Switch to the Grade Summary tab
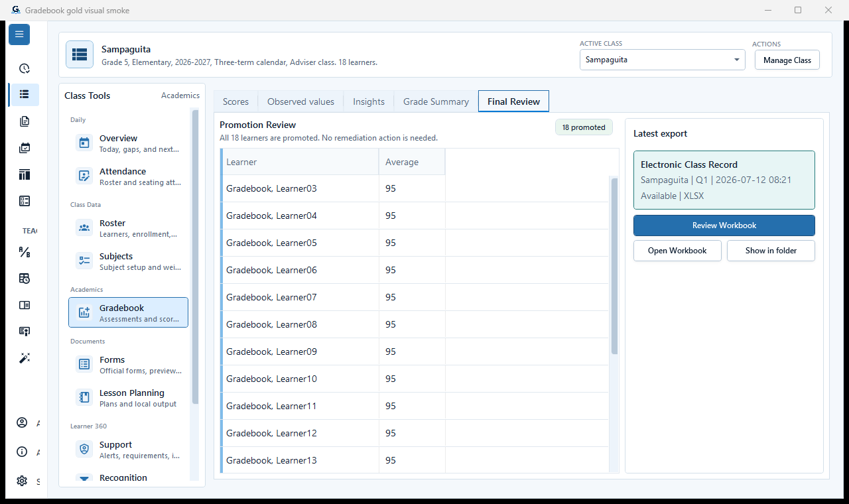This screenshot has height=504, width=849. [436, 101]
